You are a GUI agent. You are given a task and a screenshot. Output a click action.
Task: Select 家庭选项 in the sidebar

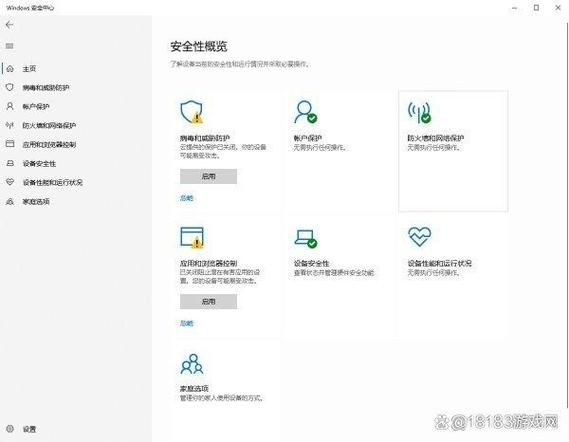coord(36,201)
